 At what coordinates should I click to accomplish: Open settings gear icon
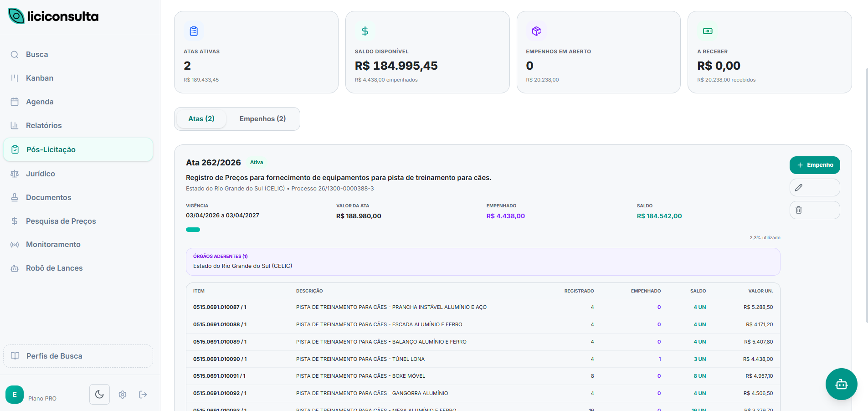tap(123, 395)
